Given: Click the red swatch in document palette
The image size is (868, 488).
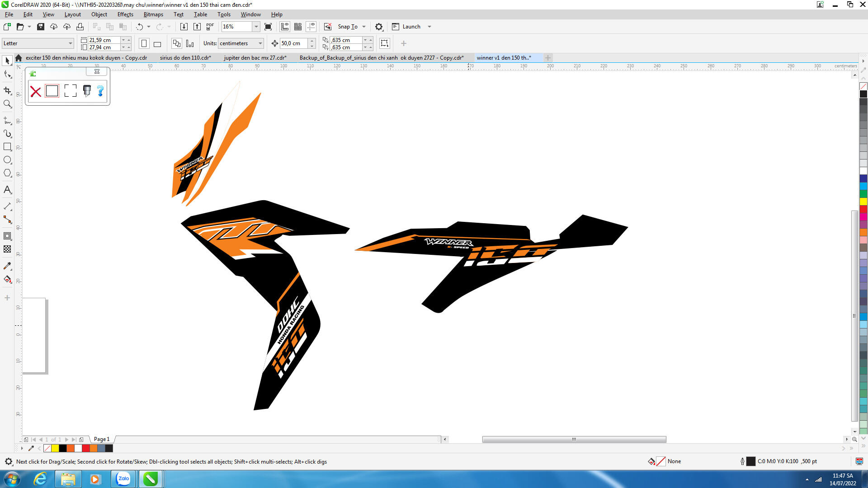Looking at the screenshot, I should coord(86,448).
